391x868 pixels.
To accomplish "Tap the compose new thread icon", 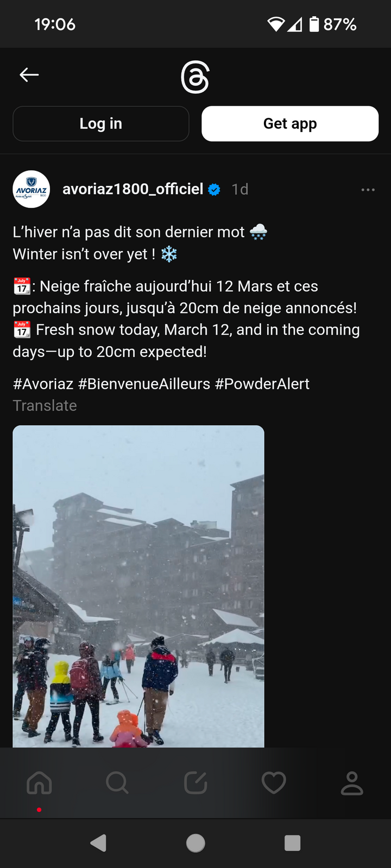I will (x=195, y=783).
